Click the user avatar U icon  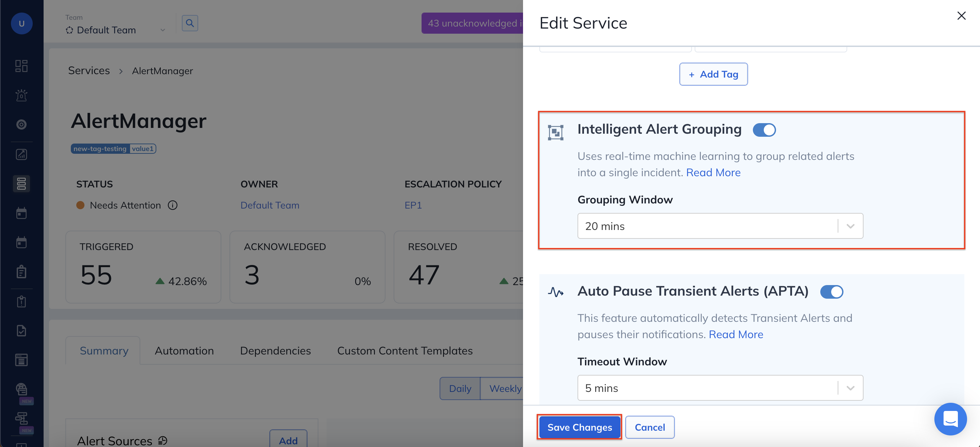coord(22,23)
